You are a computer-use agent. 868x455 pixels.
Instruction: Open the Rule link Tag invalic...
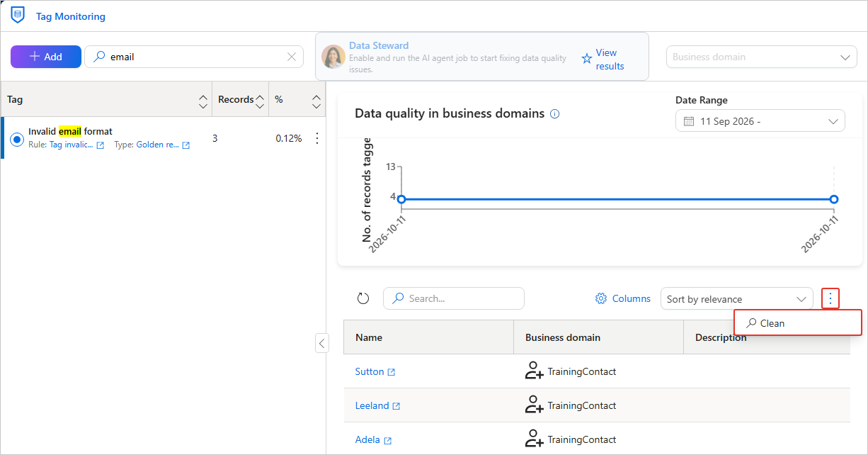(x=71, y=145)
